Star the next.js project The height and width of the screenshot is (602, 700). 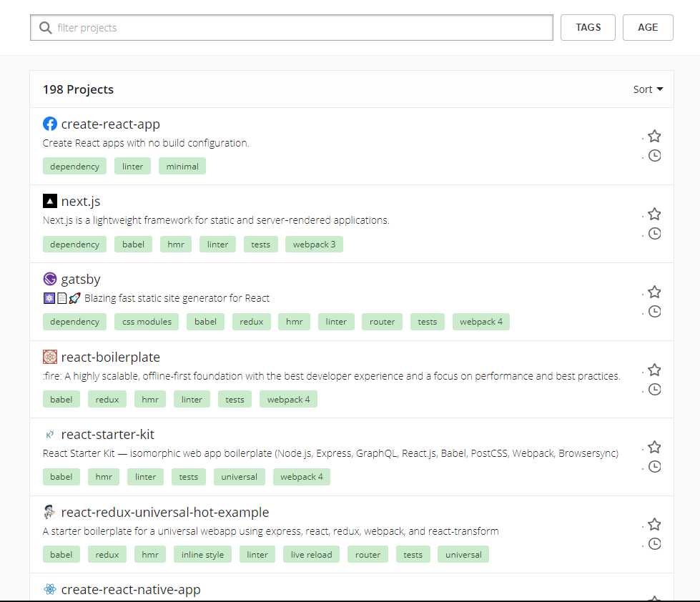[654, 214]
